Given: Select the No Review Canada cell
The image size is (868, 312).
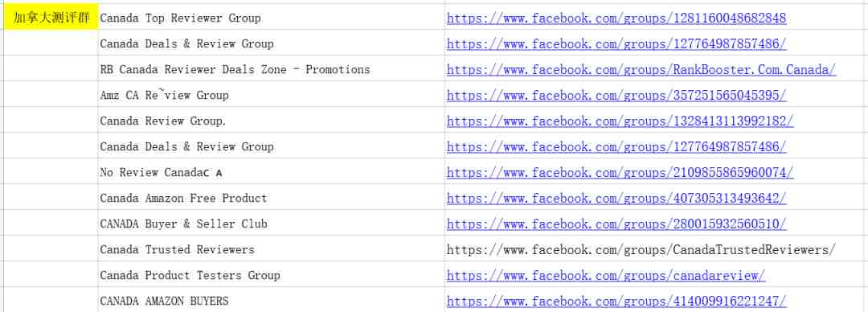Looking at the screenshot, I should (272, 172).
